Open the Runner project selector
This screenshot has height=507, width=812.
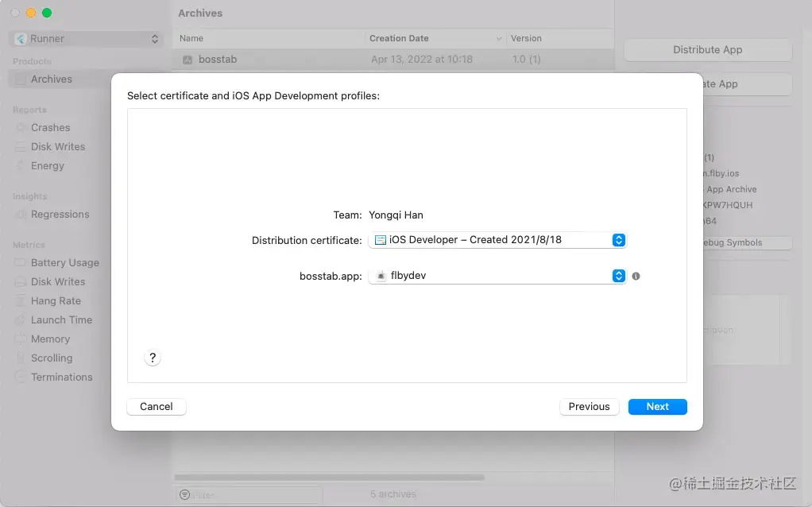tap(86, 39)
